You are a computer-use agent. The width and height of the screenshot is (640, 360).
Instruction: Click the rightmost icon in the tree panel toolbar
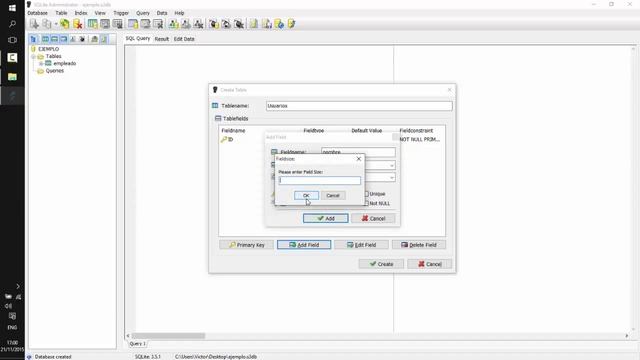[x=104, y=39]
